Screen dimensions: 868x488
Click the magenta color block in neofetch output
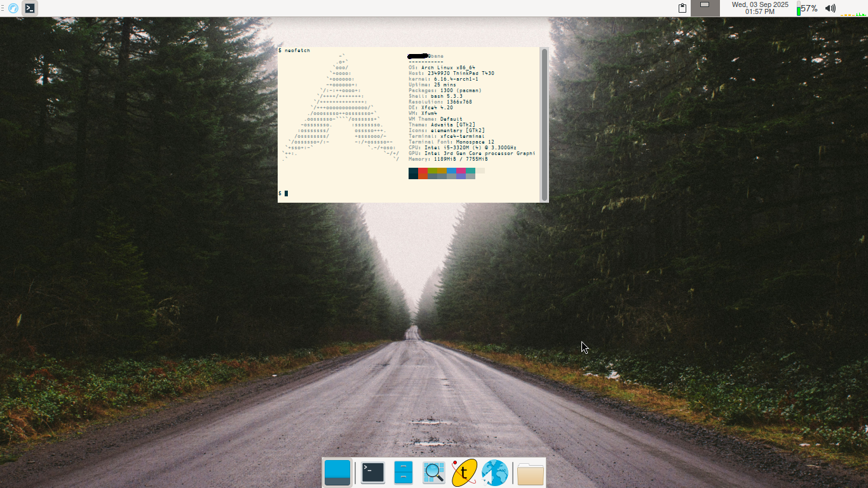tap(461, 171)
